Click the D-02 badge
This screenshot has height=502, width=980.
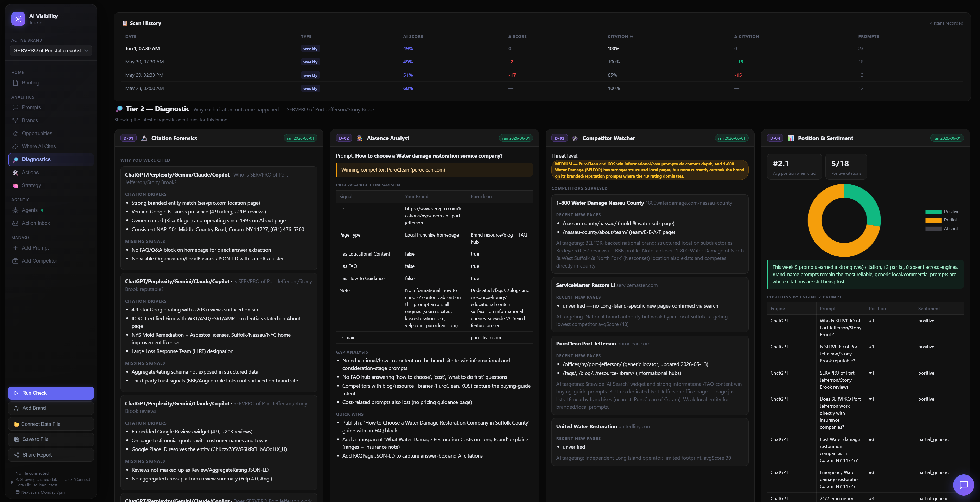click(344, 138)
